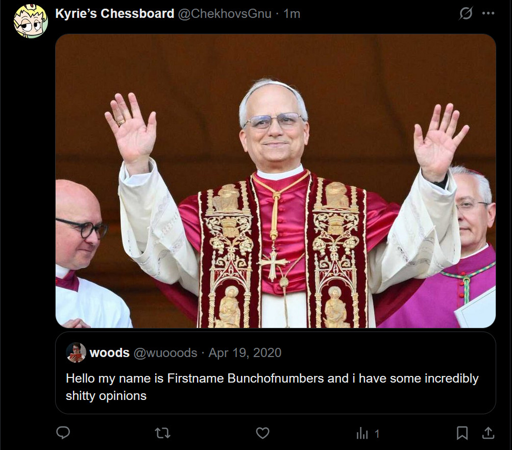
Task: Open the share upload icon
Action: (488, 433)
